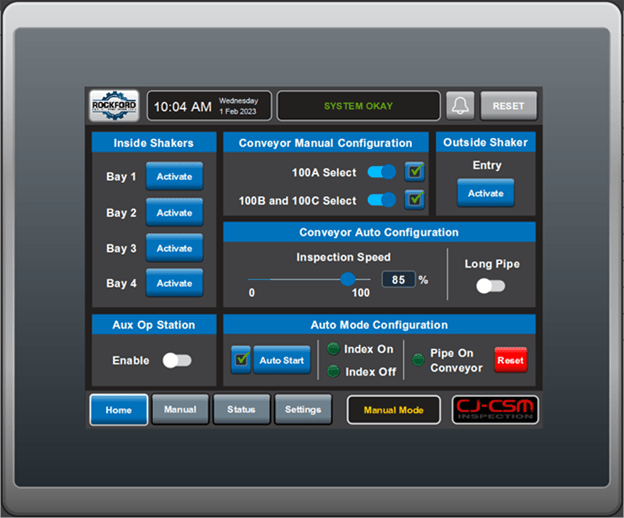Click the Conveyor Manual Configuration header
This screenshot has width=624, height=518.
tap(326, 142)
